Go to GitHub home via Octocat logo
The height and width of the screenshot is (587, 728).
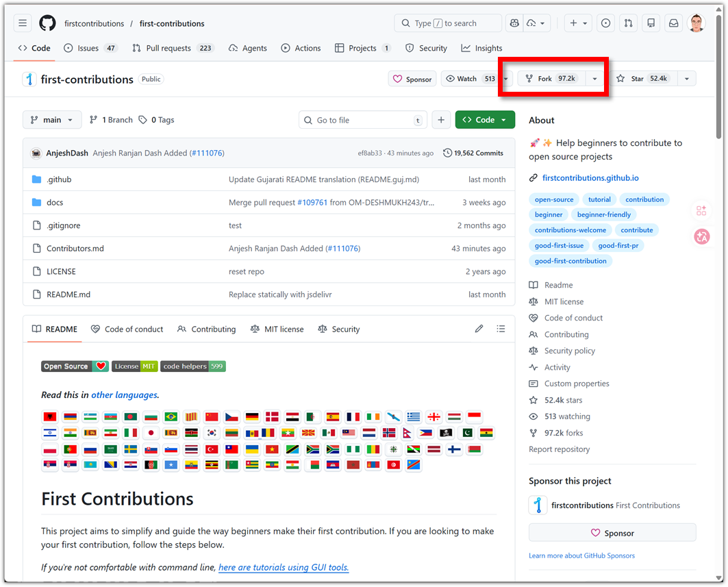pyautogui.click(x=47, y=23)
